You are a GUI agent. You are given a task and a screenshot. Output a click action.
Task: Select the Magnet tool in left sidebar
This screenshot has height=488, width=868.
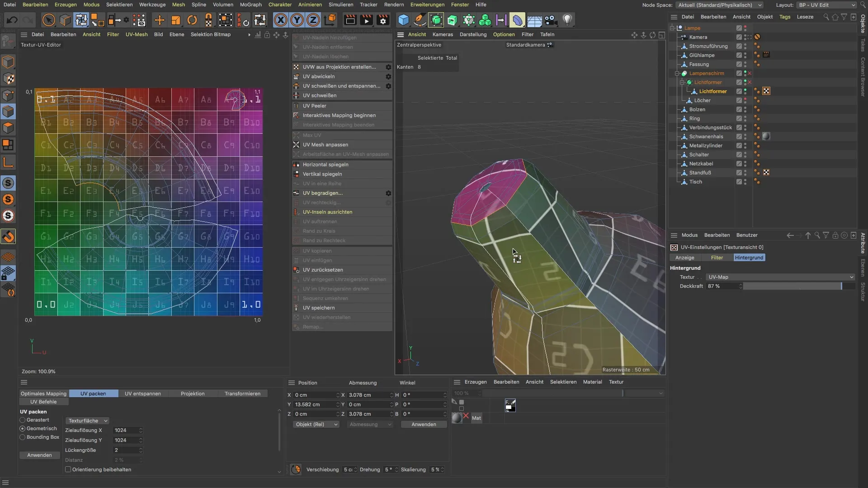point(9,236)
